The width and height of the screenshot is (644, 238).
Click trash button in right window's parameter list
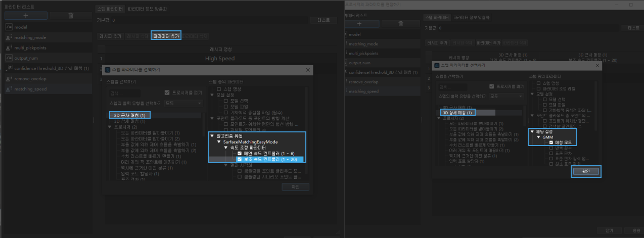pos(401,23)
